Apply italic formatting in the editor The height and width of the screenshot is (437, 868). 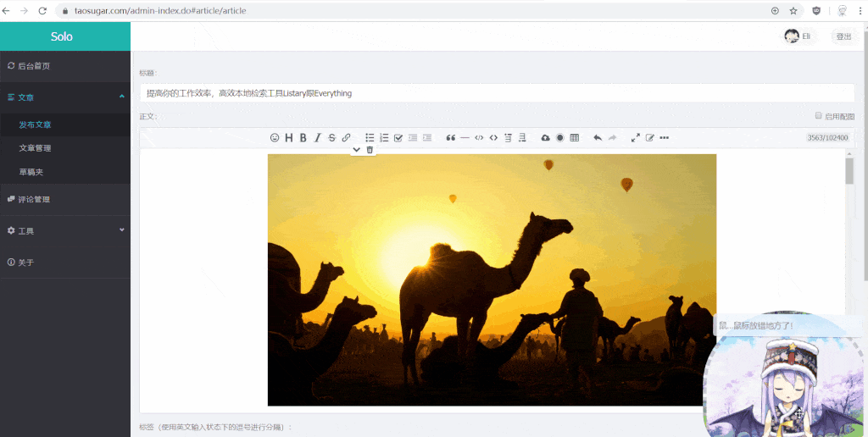pyautogui.click(x=317, y=138)
